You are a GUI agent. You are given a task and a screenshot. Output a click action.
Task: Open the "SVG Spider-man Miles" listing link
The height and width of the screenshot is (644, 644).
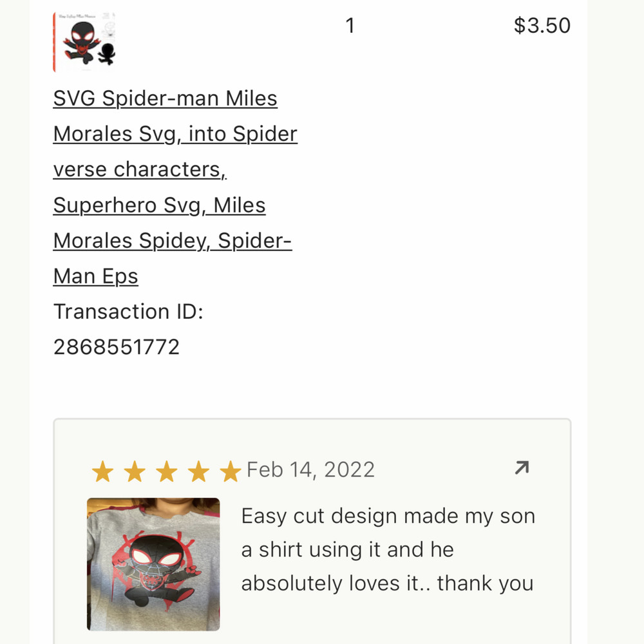(165, 99)
